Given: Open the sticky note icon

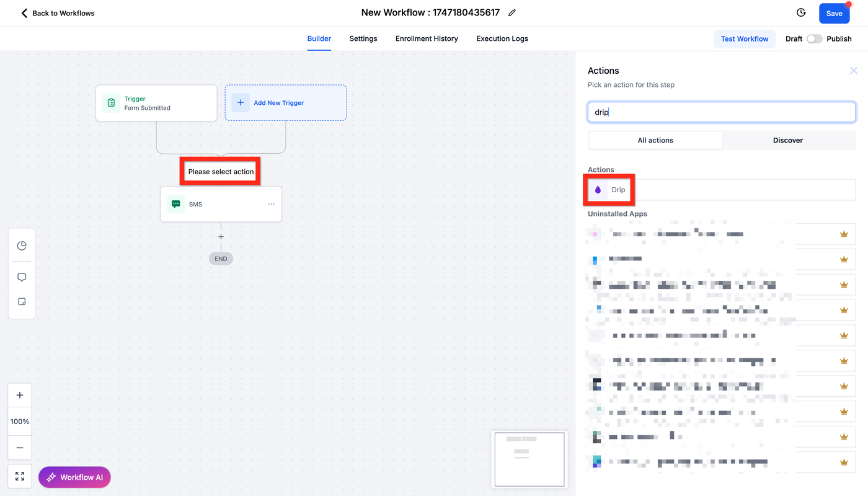Looking at the screenshot, I should click(x=22, y=302).
